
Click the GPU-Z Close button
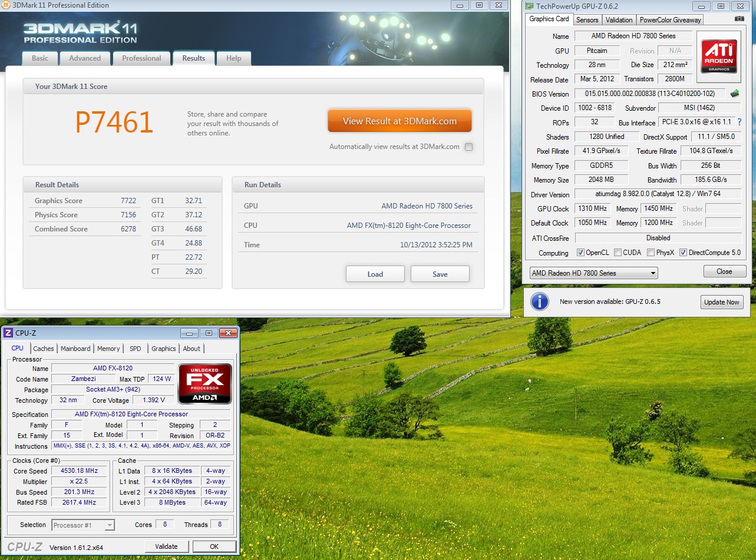point(724,271)
